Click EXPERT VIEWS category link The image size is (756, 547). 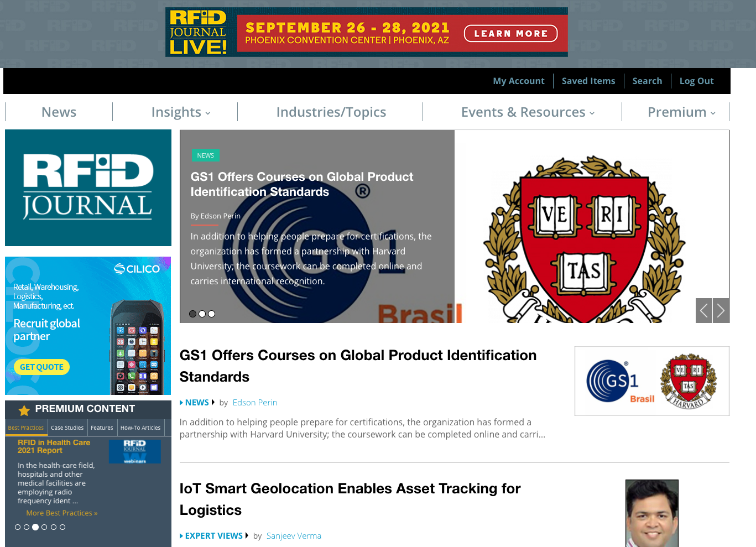click(x=214, y=536)
